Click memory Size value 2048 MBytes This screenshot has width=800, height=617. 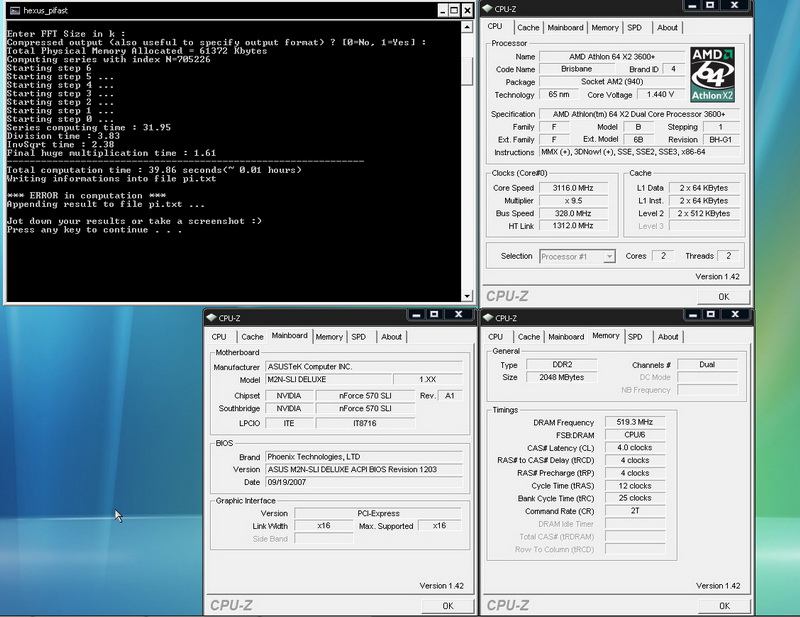point(562,377)
